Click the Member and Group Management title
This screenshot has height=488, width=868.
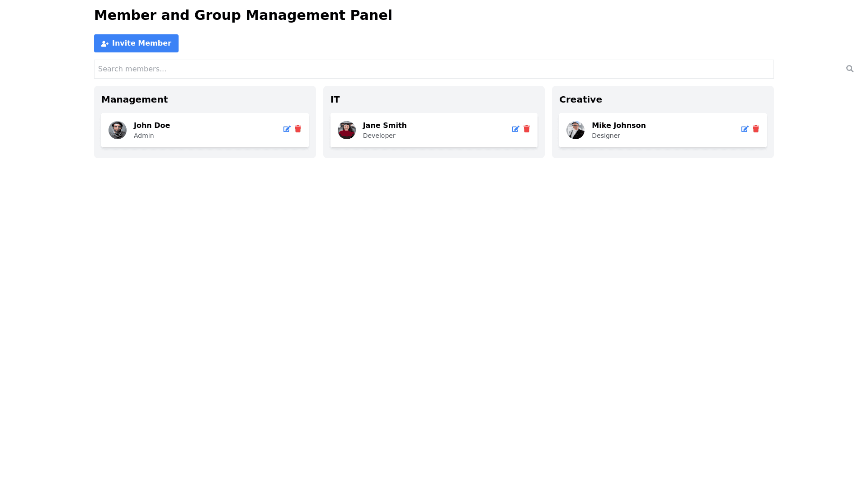point(243,15)
